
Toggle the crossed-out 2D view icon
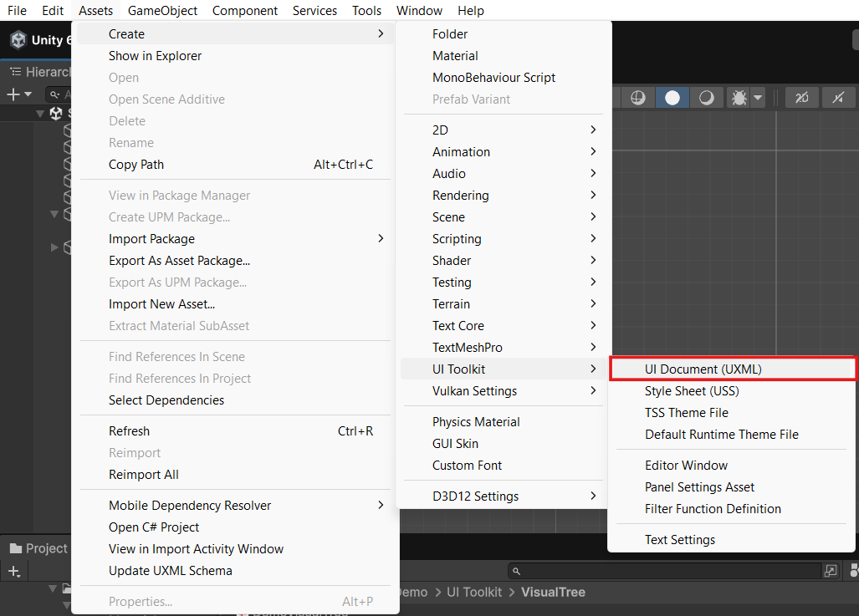(801, 97)
